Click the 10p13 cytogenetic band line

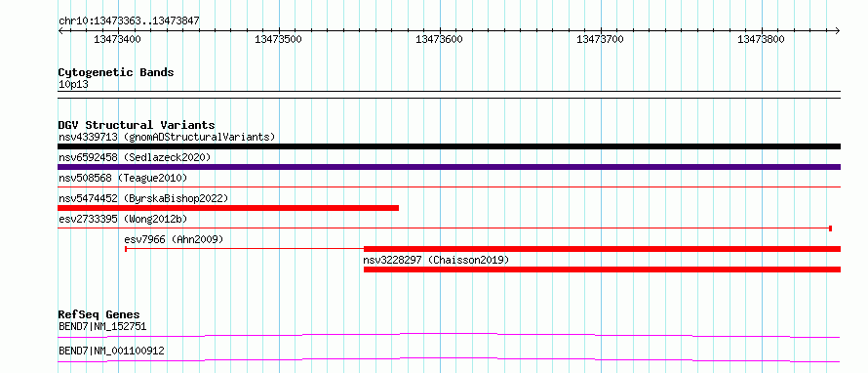pyautogui.click(x=449, y=95)
